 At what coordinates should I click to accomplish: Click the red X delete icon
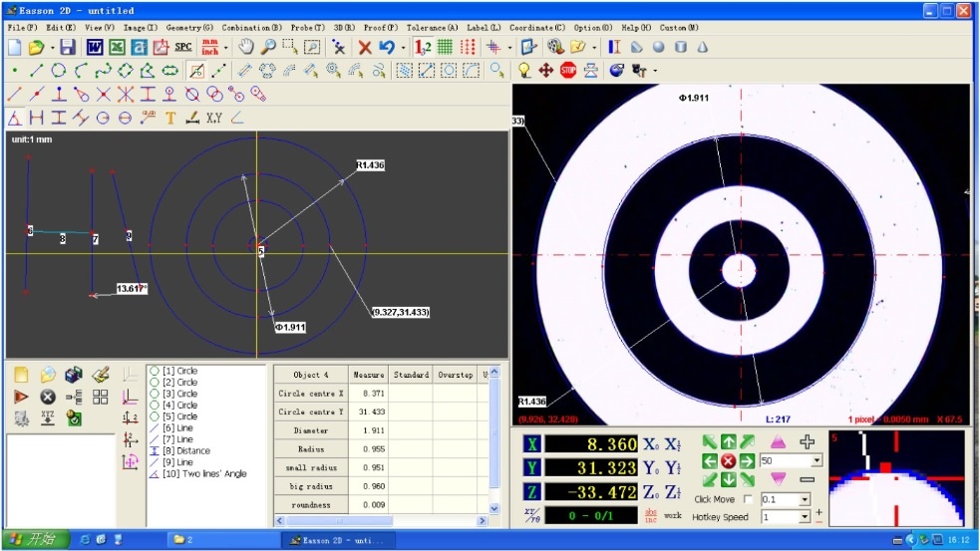pyautogui.click(x=365, y=47)
